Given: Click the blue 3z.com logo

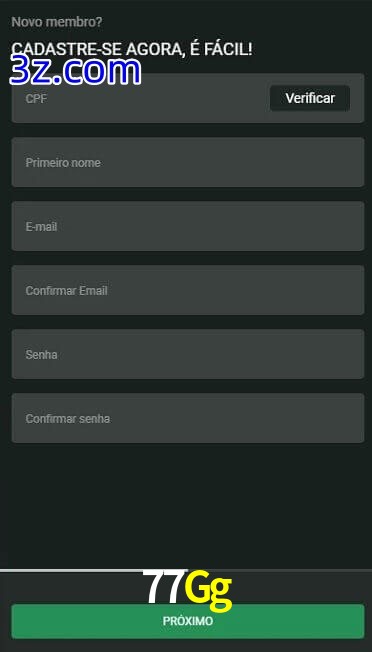Looking at the screenshot, I should pos(75,71).
